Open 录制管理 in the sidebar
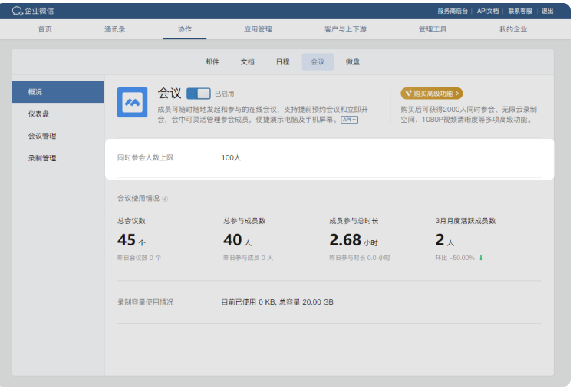Image resolution: width=573 pixels, height=392 pixels. point(42,158)
